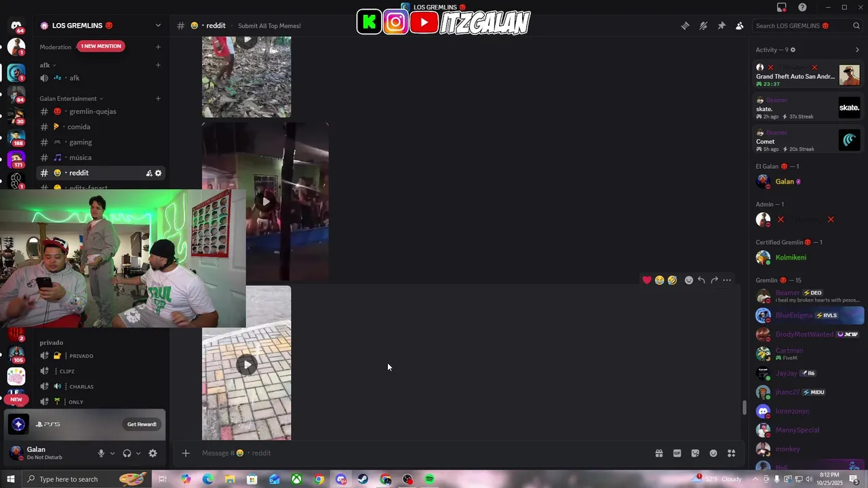This screenshot has width=868, height=488.
Task: Open the Threads icon in the channel header
Action: pyautogui.click(x=686, y=26)
